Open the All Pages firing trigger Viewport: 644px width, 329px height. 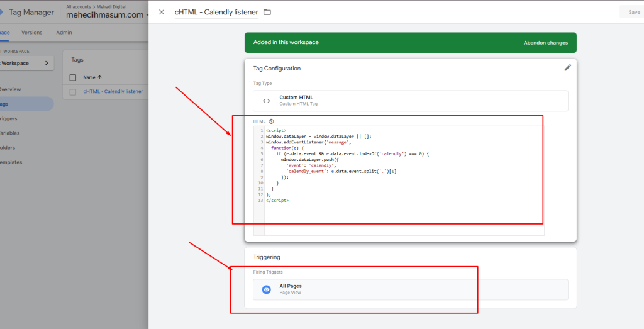[x=410, y=289]
